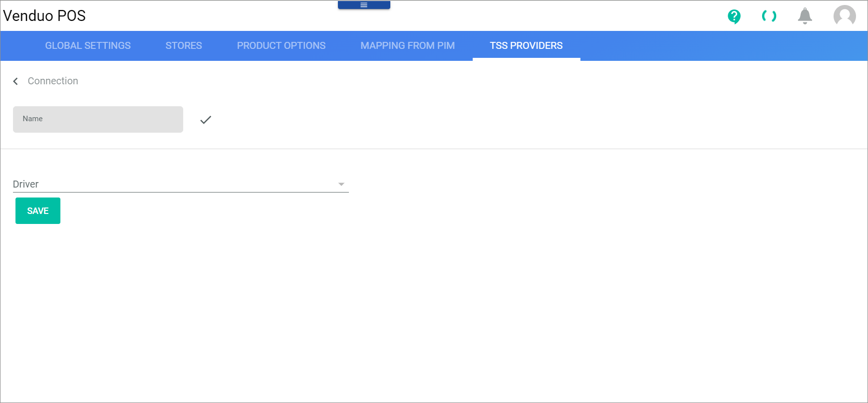Focus the Name input field
868x403 pixels.
[x=98, y=119]
